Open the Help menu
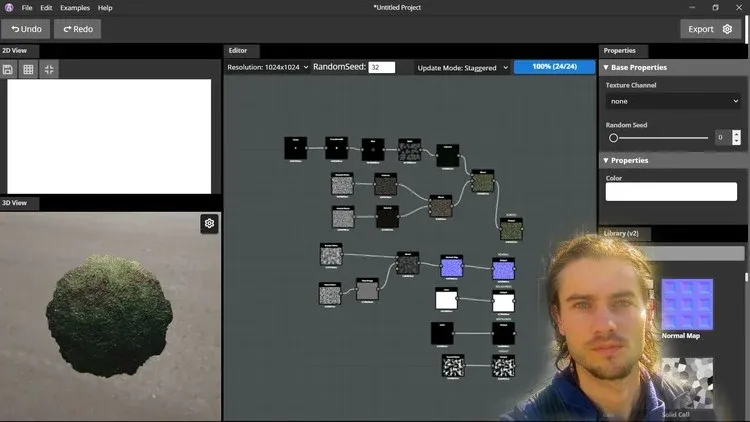 tap(105, 8)
